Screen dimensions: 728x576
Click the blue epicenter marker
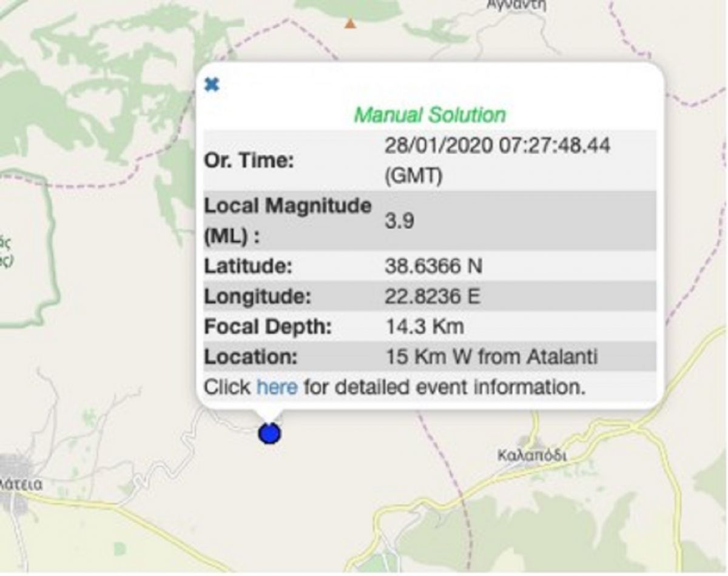269,434
